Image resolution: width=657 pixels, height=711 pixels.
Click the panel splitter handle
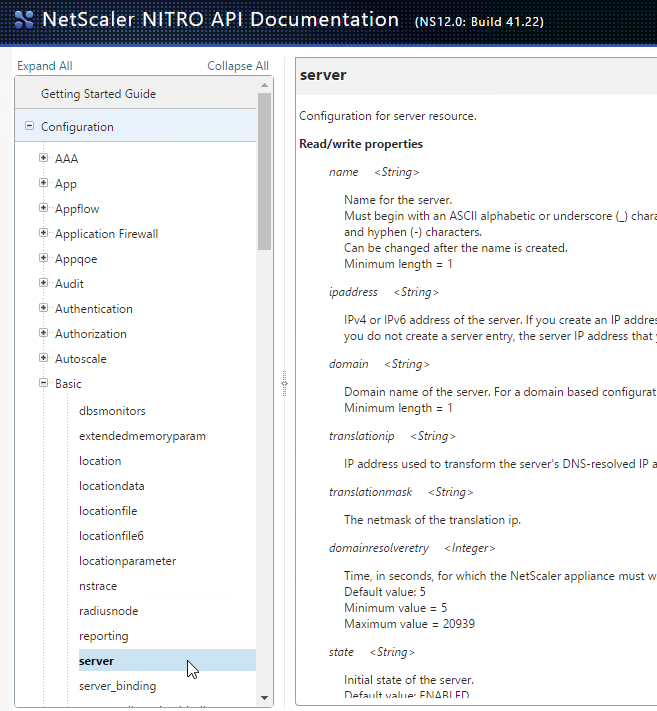[284, 383]
